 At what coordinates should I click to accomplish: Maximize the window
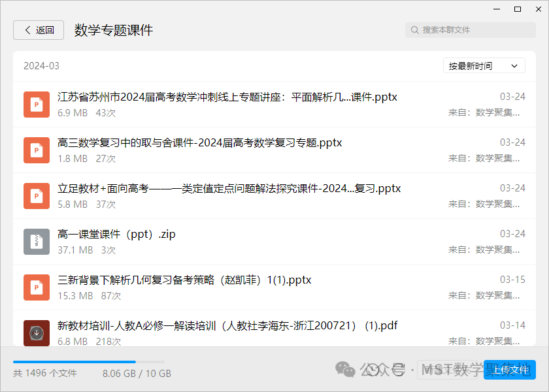tap(518, 9)
